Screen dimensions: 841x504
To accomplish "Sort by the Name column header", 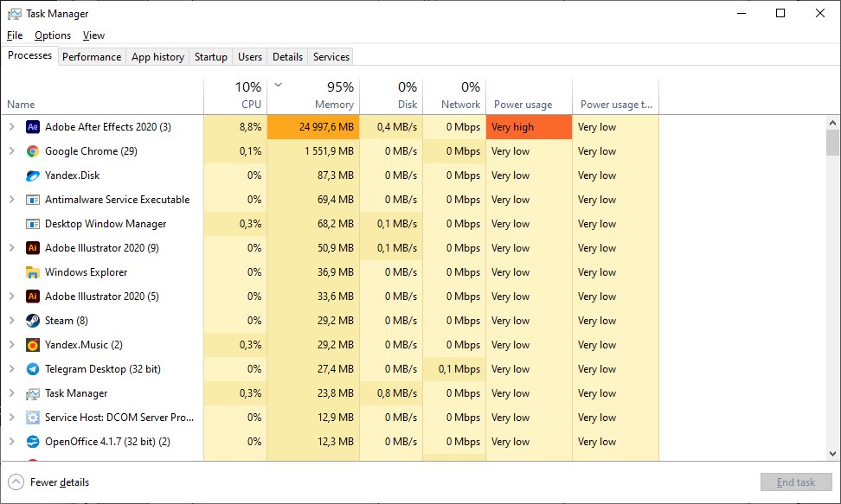I will (102, 97).
